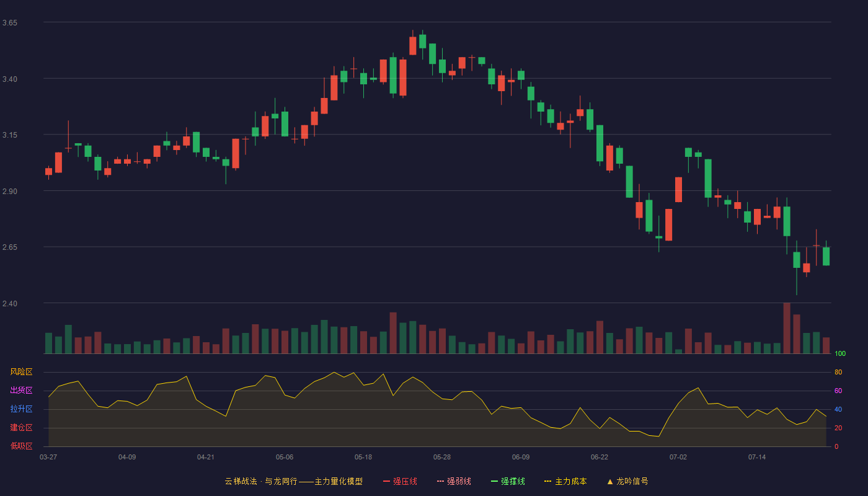Screen dimensions: 868x496
Task: Click the 3.40 price axis label
Action: pyautogui.click(x=10, y=79)
